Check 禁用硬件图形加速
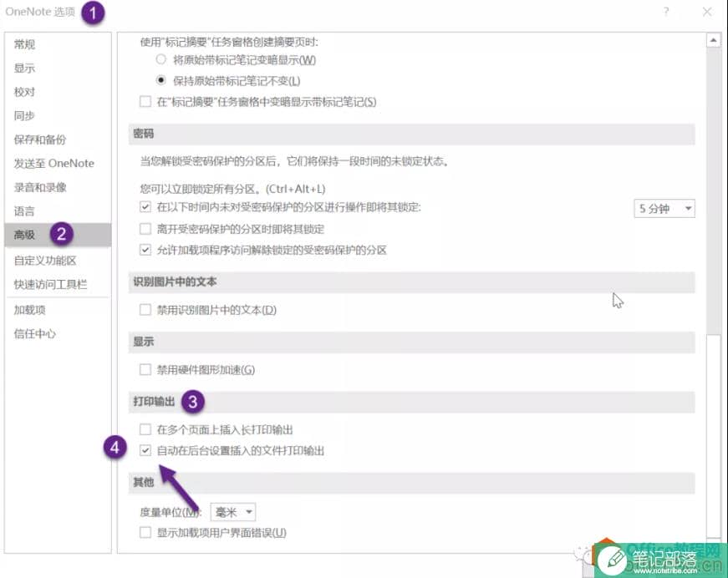728x578 pixels. [x=145, y=369]
